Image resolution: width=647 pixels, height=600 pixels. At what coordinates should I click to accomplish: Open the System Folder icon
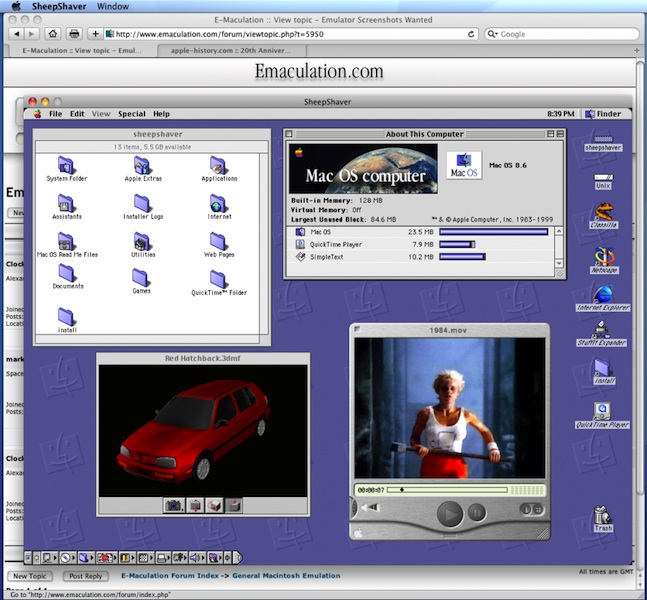click(66, 165)
